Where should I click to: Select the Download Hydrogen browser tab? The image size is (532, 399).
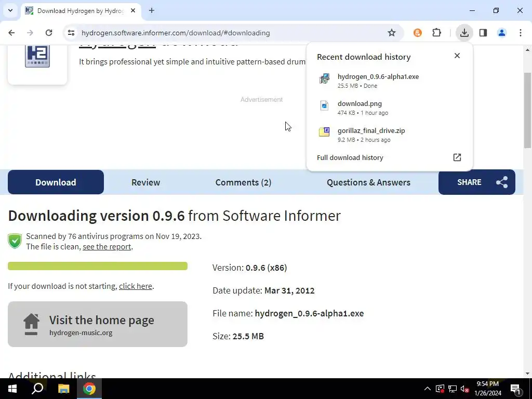pos(81,11)
